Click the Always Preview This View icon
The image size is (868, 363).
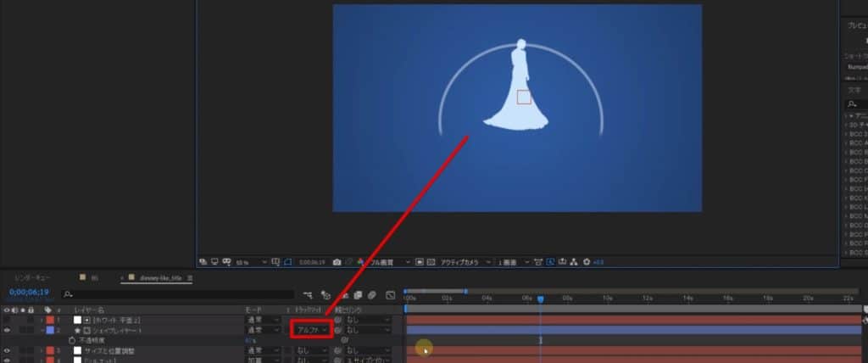(x=202, y=261)
